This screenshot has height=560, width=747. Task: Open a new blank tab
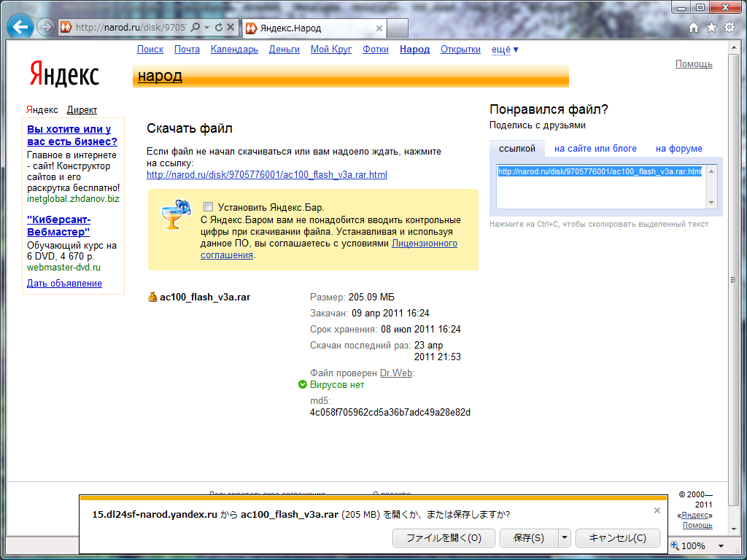pyautogui.click(x=397, y=28)
